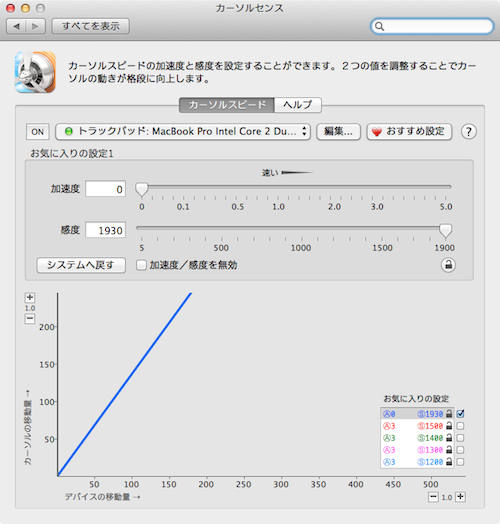Zoom in horizontal axis with plus icon
This screenshot has width=500, height=524.
[x=461, y=497]
